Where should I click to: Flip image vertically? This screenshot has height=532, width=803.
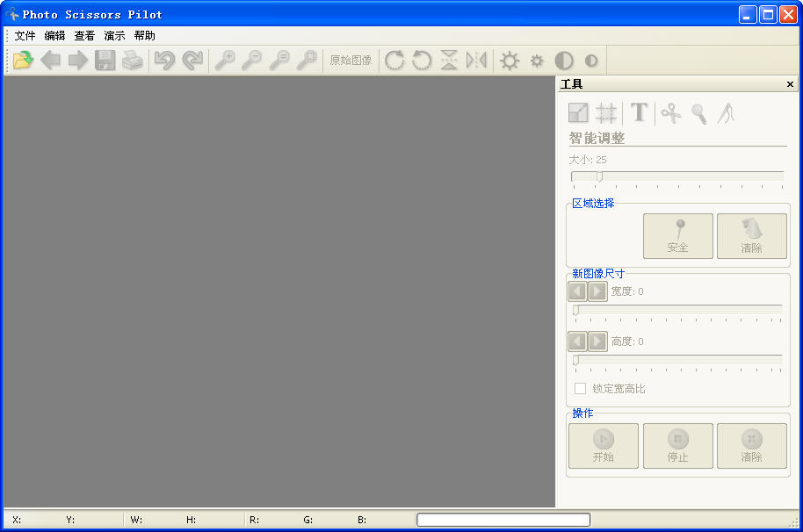point(449,61)
